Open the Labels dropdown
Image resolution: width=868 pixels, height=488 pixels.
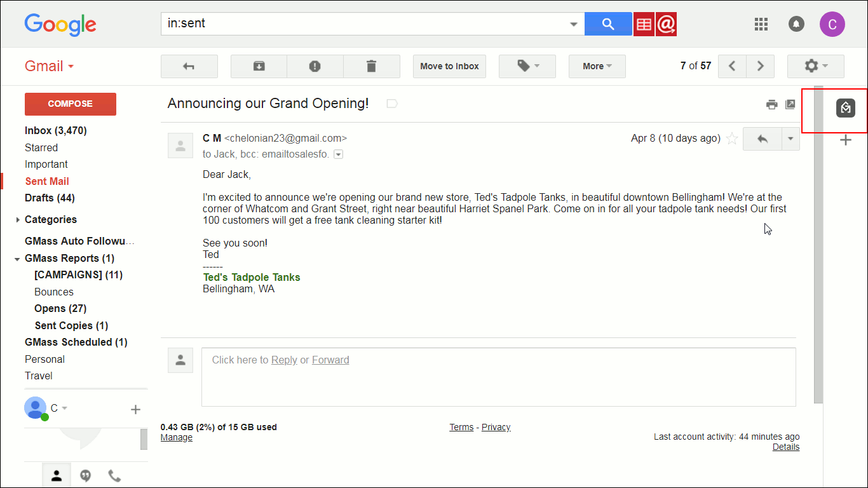point(527,66)
